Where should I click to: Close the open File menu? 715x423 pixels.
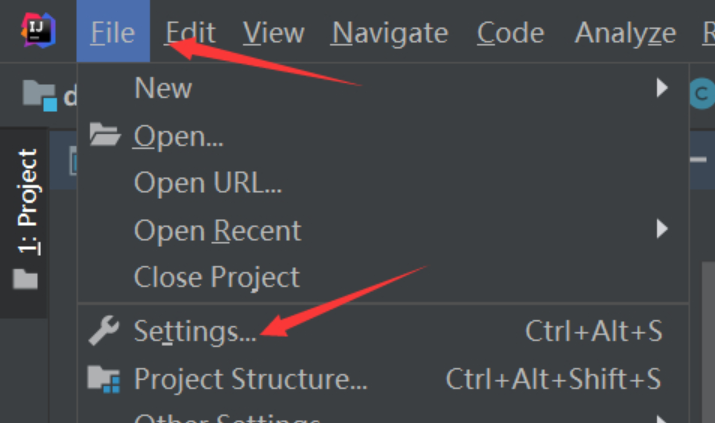pyautogui.click(x=112, y=33)
